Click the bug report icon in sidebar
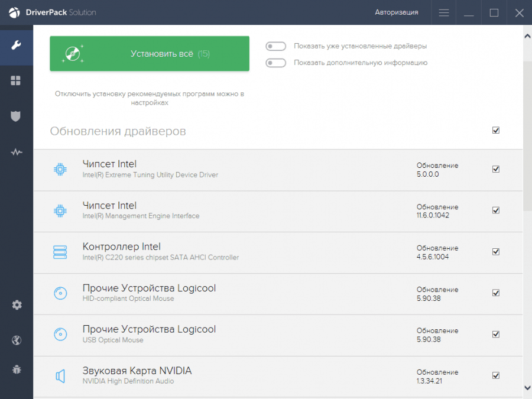Viewport: 532px width, 399px height. [17, 369]
